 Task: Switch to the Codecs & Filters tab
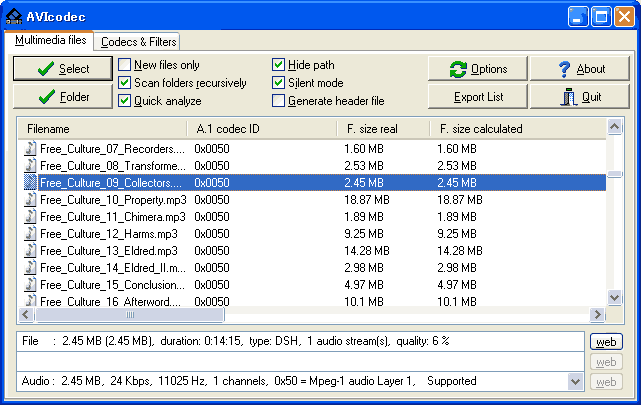tap(138, 42)
